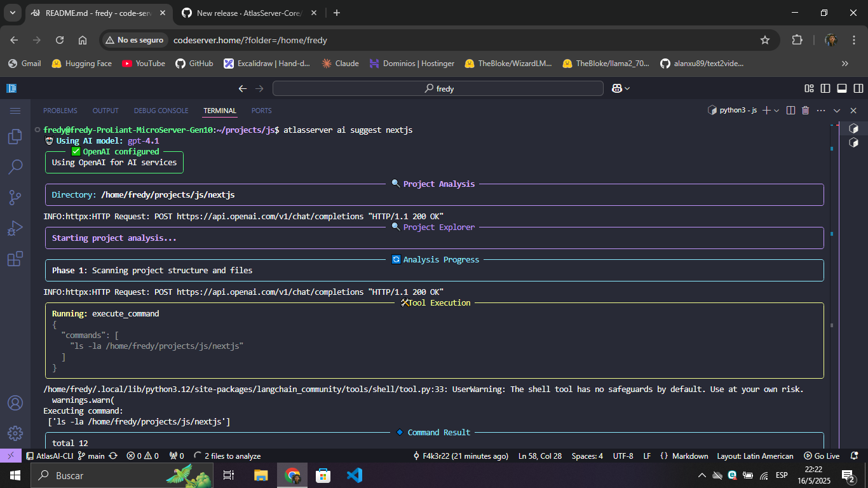
Task: Reload the browser page
Action: [x=60, y=40]
